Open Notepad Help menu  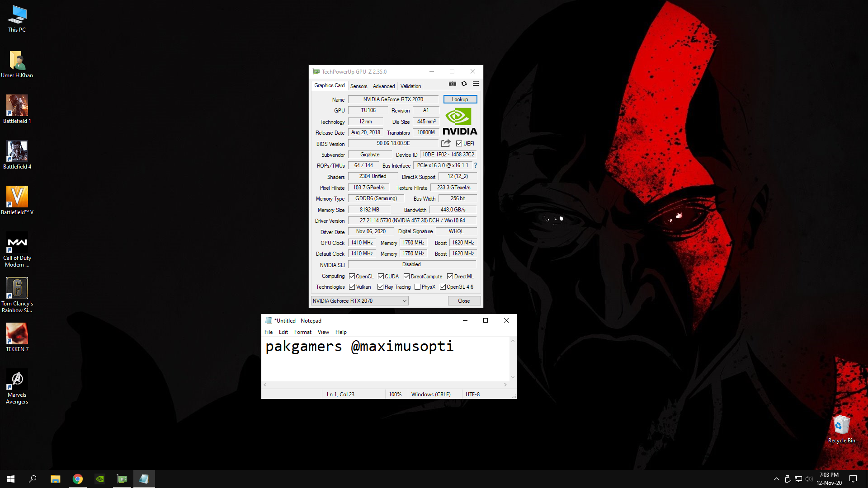(341, 332)
